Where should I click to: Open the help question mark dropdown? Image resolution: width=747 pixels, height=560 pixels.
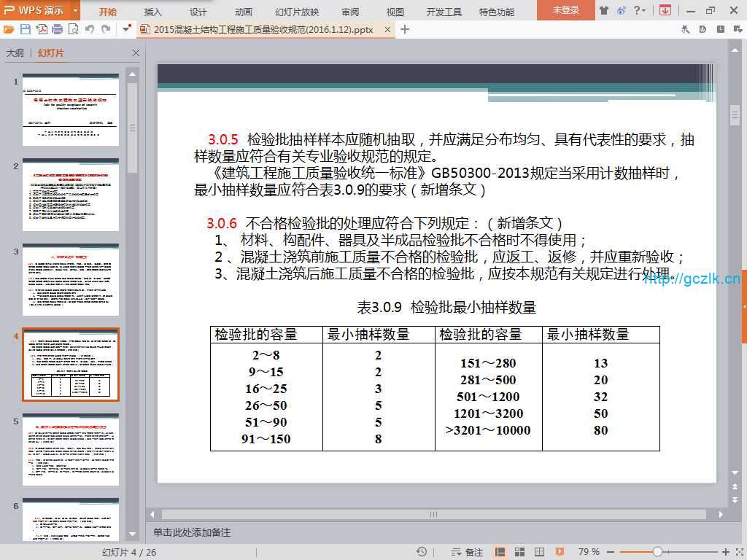(640, 10)
